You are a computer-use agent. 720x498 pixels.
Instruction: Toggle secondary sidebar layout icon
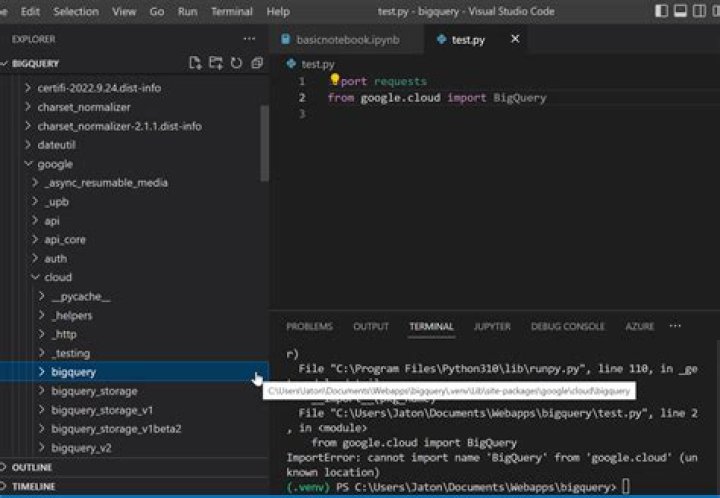click(x=699, y=11)
